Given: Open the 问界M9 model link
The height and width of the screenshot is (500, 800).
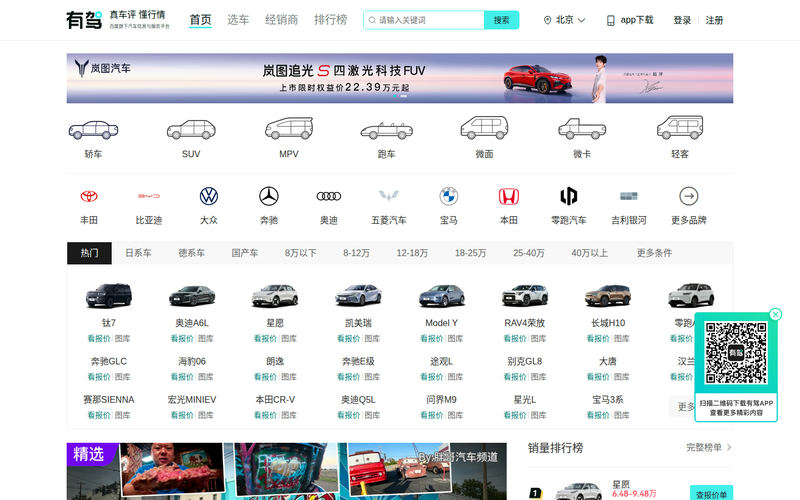Looking at the screenshot, I should pyautogui.click(x=441, y=399).
